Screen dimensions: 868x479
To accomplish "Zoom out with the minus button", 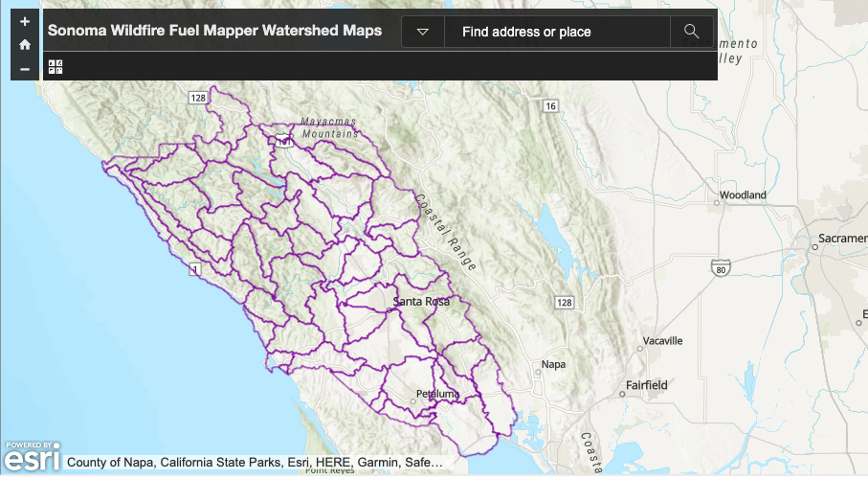I will tap(24, 69).
